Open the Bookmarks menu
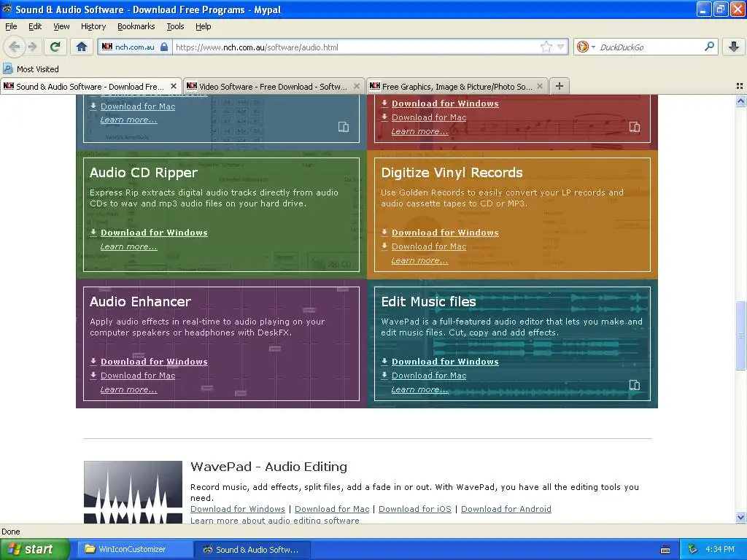This screenshot has width=747, height=560. [136, 26]
